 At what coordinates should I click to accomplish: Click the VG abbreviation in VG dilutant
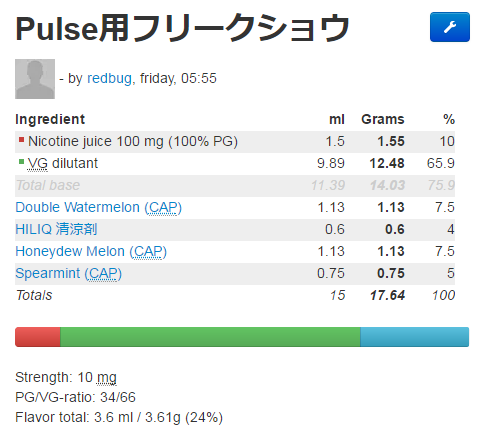pyautogui.click(x=38, y=163)
